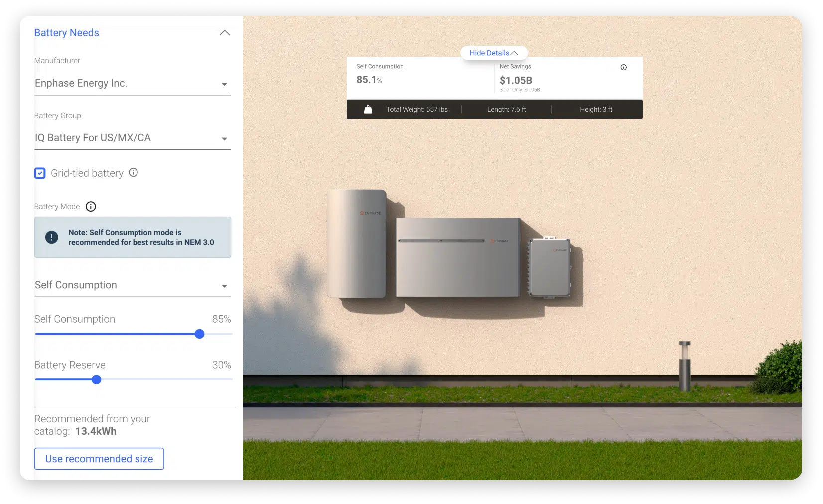This screenshot has height=504, width=823.
Task: Click the 85% slider value label
Action: coord(222,319)
